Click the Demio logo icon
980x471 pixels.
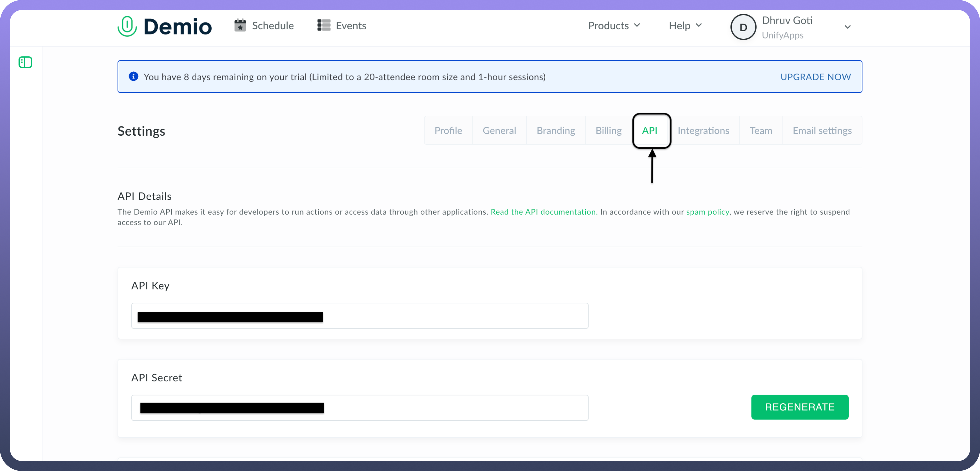(x=127, y=26)
